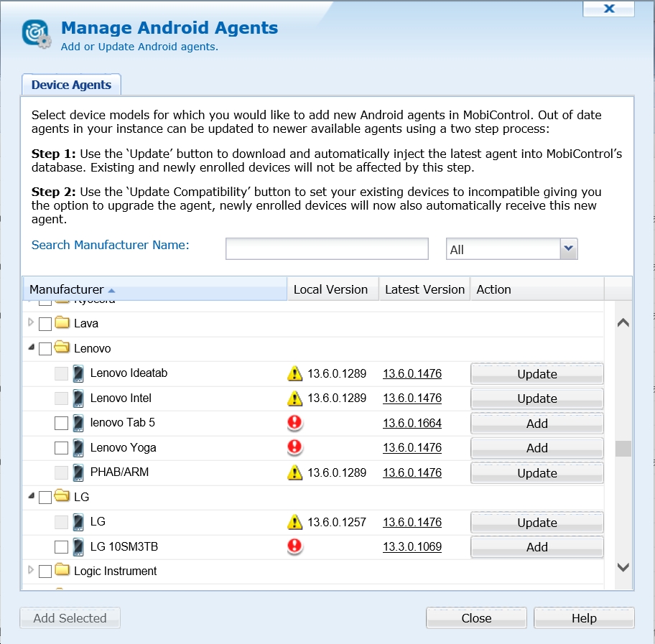Switch to the Device Agents tab
The image size is (655, 644).
click(x=71, y=85)
